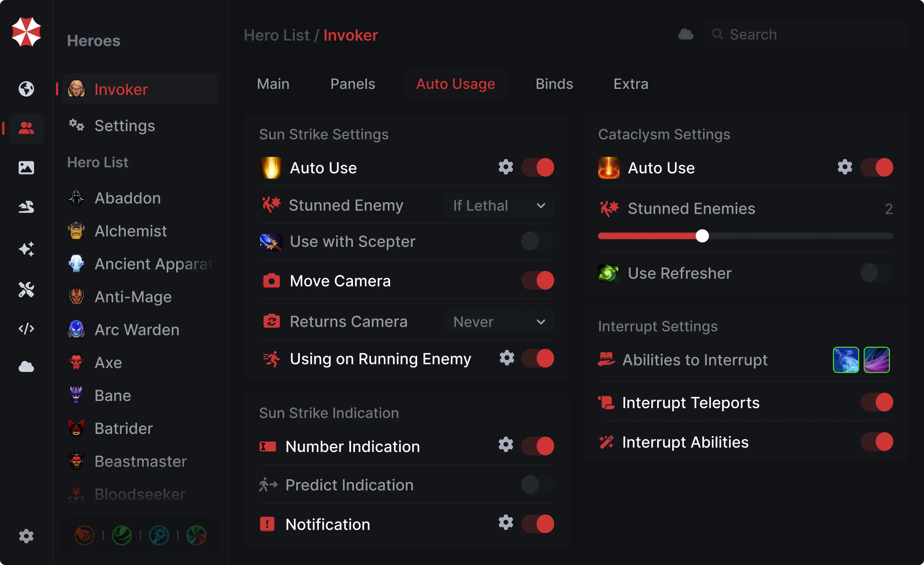Screen dimensions: 924x565
Task: Select Anti-Mage from the Hero List
Action: pyautogui.click(x=133, y=297)
